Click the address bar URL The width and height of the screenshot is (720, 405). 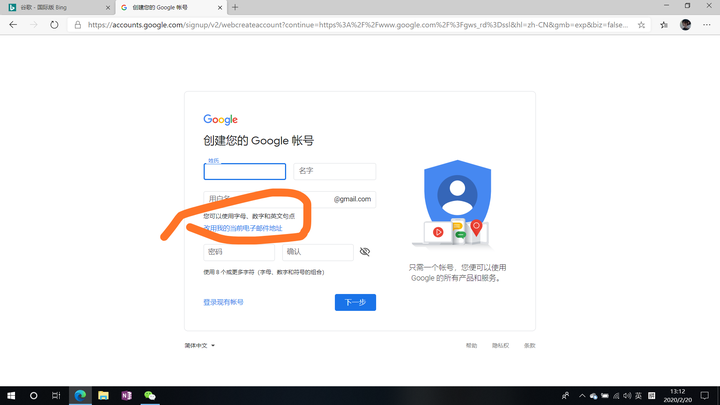pyautogui.click(x=358, y=25)
